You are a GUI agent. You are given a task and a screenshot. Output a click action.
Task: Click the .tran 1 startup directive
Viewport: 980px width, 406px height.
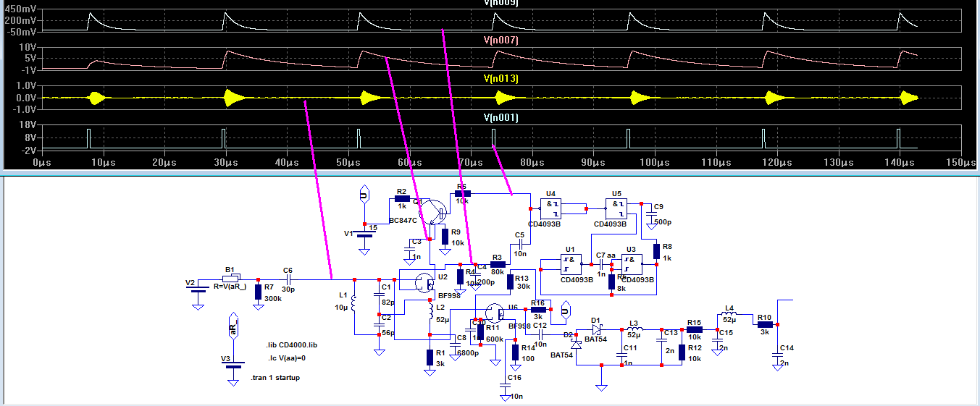click(x=275, y=378)
